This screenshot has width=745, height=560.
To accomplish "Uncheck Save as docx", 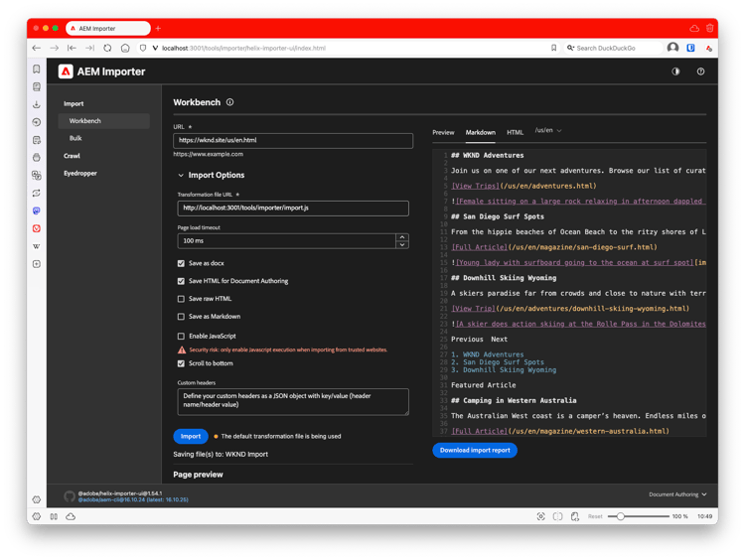I will point(181,263).
